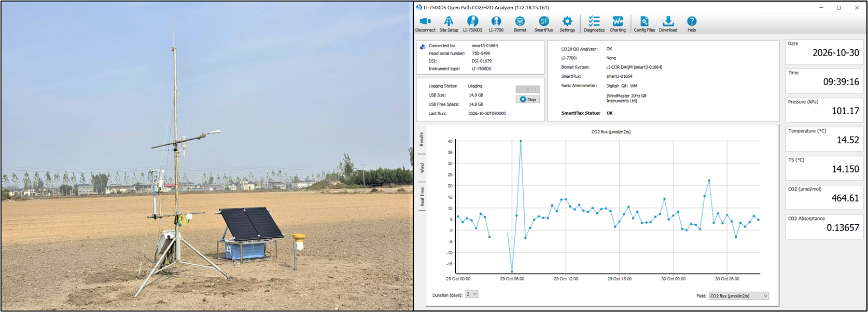Switch to the Real Time vertical tab
This screenshot has height=312, width=868.
[422, 197]
